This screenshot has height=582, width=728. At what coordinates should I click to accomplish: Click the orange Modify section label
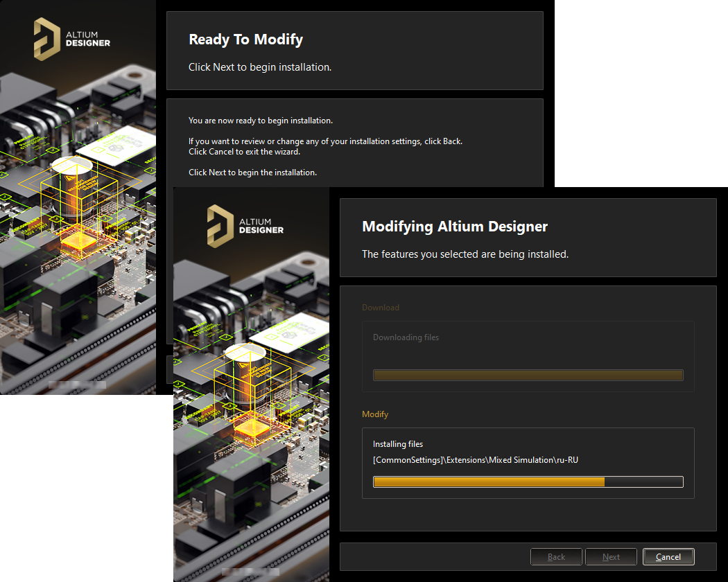(x=375, y=414)
